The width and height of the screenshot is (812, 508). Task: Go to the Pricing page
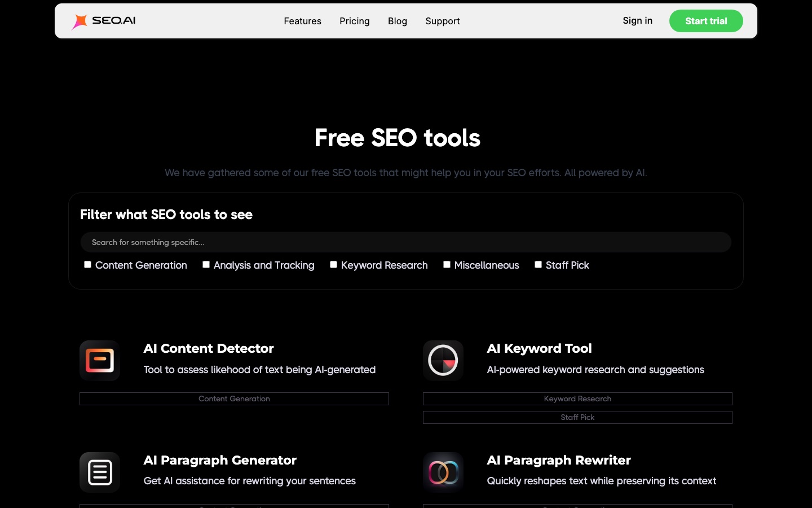355,21
